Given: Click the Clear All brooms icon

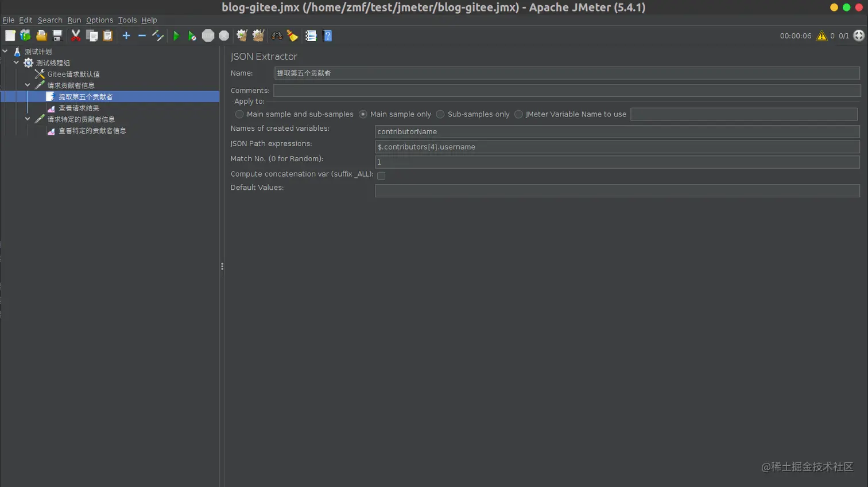Looking at the screenshot, I should tap(258, 36).
